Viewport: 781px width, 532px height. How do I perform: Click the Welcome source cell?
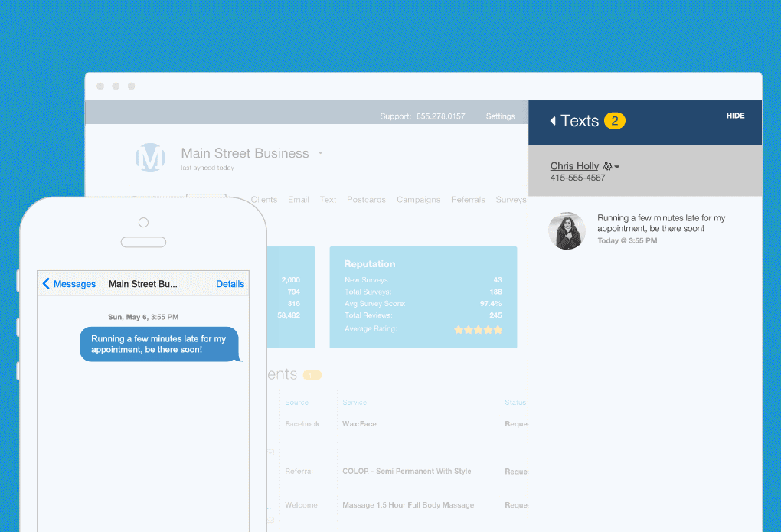tap(301, 505)
